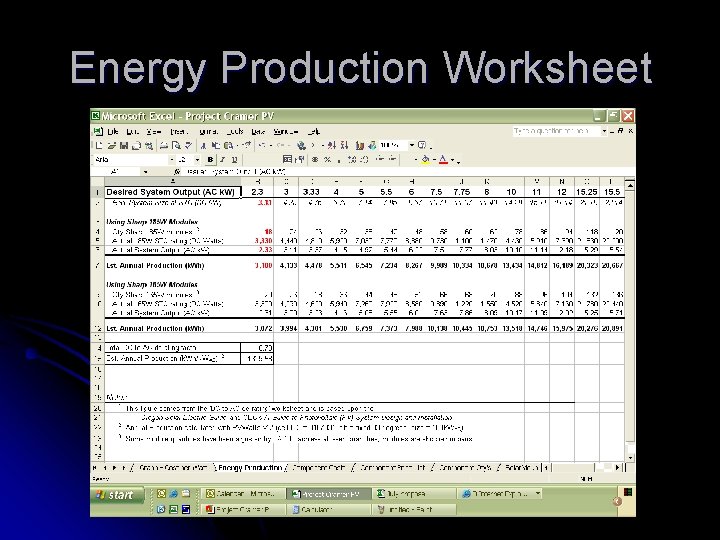Click the formula bar text area
Viewport: 720px width, 540px height.
pos(409,172)
